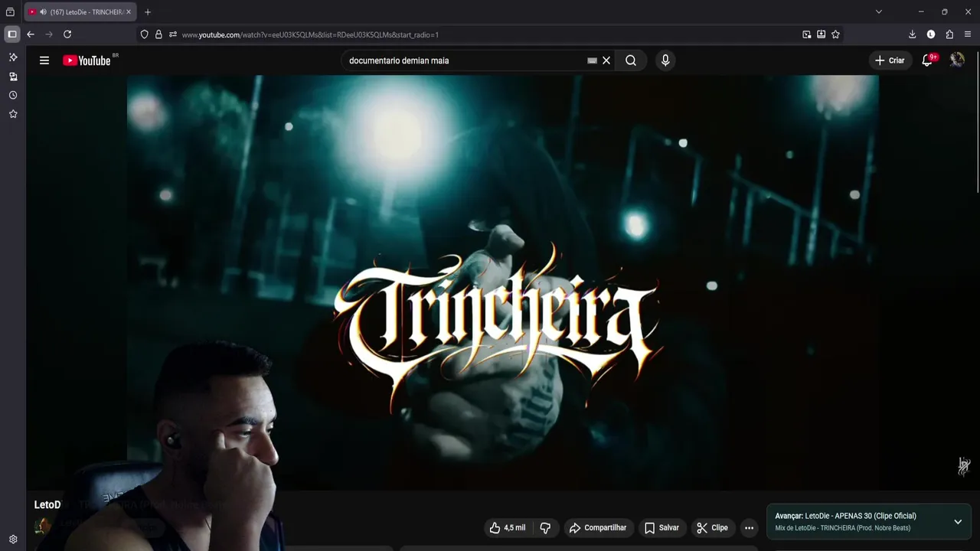Image resolution: width=980 pixels, height=551 pixels.
Task: Open synced tabs sidebar icon
Action: pyautogui.click(x=13, y=77)
